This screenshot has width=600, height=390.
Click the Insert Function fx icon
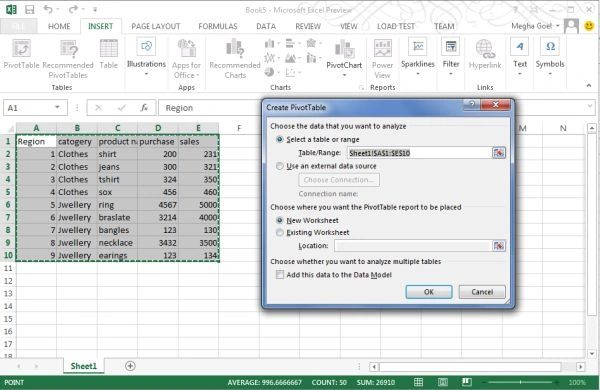coord(144,108)
